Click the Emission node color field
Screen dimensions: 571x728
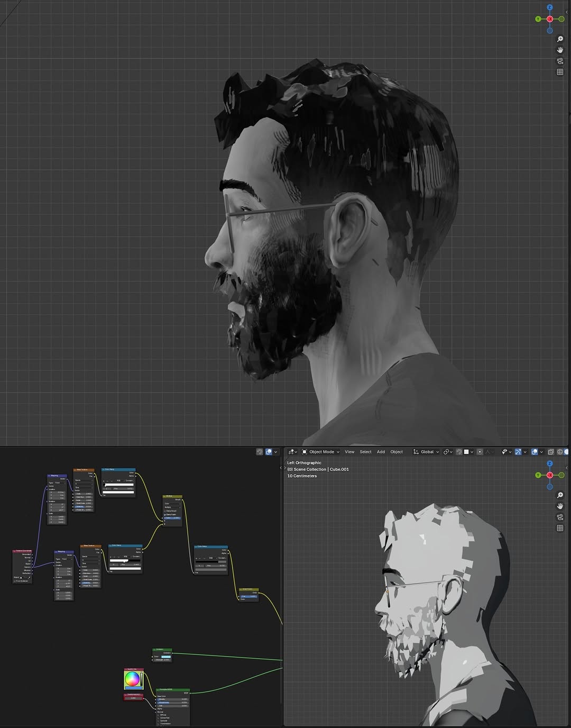coord(165,657)
